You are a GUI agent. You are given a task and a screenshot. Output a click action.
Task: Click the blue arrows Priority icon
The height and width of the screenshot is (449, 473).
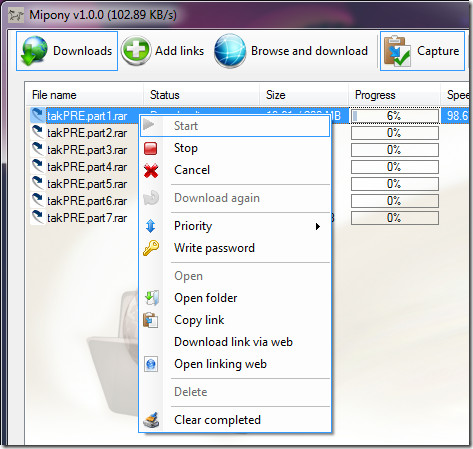(151, 226)
